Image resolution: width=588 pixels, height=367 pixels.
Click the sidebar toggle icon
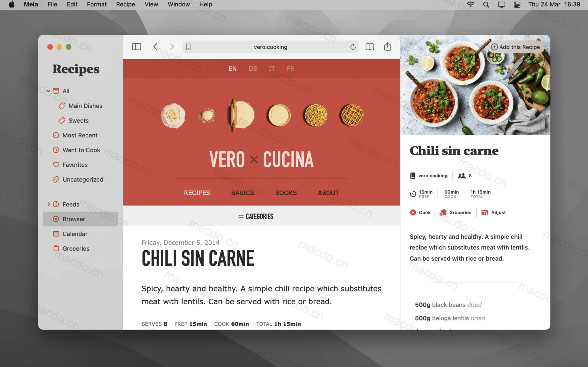coord(136,47)
